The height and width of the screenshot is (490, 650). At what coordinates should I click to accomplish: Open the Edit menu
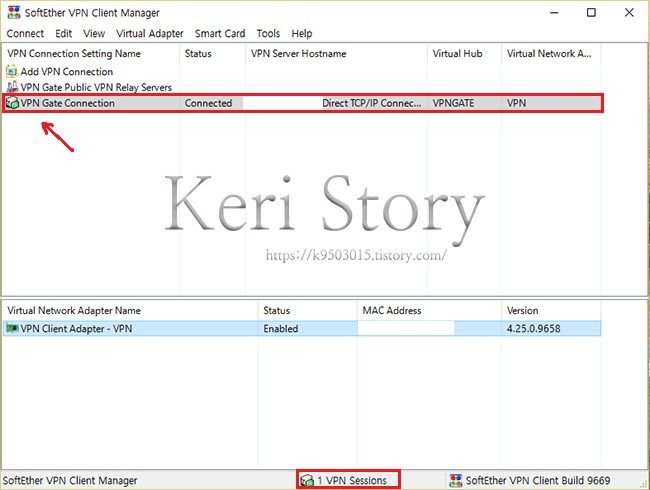click(63, 34)
